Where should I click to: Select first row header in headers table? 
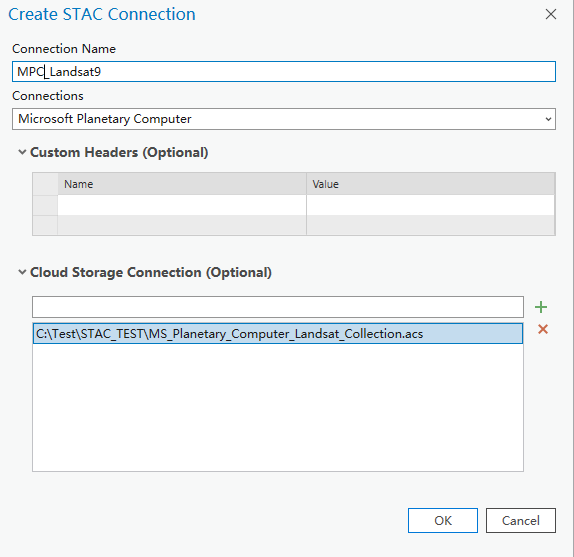click(x=45, y=205)
